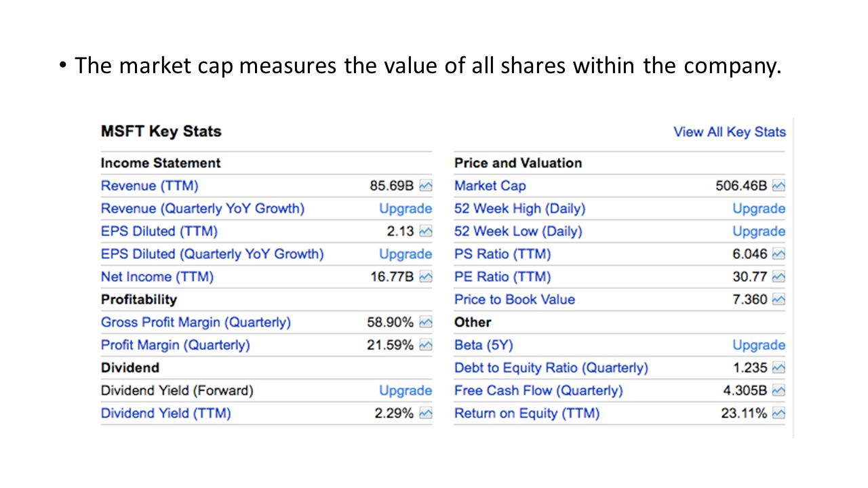Screen dimensions: 868x488
Task: Click Upgrade beside Beta (5Y)
Action: [759, 345]
